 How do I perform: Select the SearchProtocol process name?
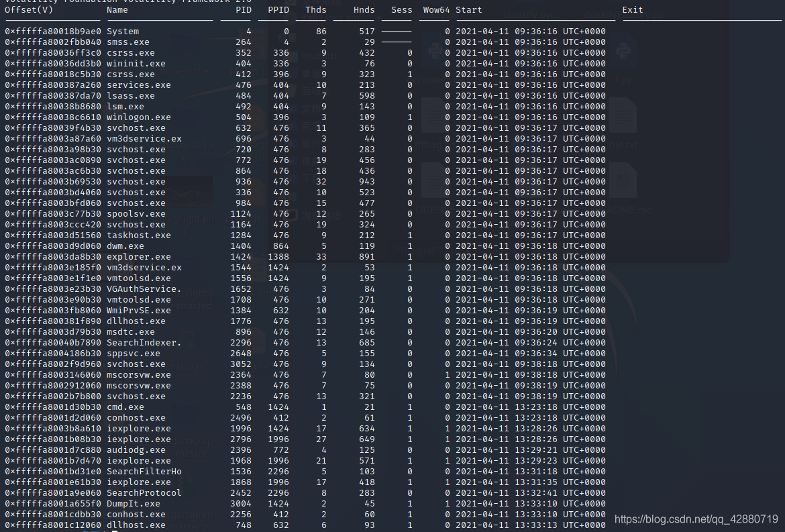click(144, 493)
